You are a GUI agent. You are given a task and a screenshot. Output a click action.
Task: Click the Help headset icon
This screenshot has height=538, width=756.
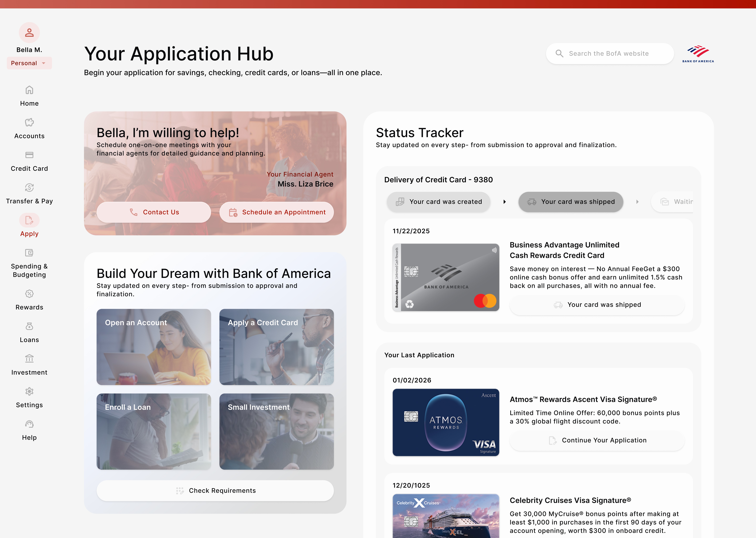tap(29, 424)
